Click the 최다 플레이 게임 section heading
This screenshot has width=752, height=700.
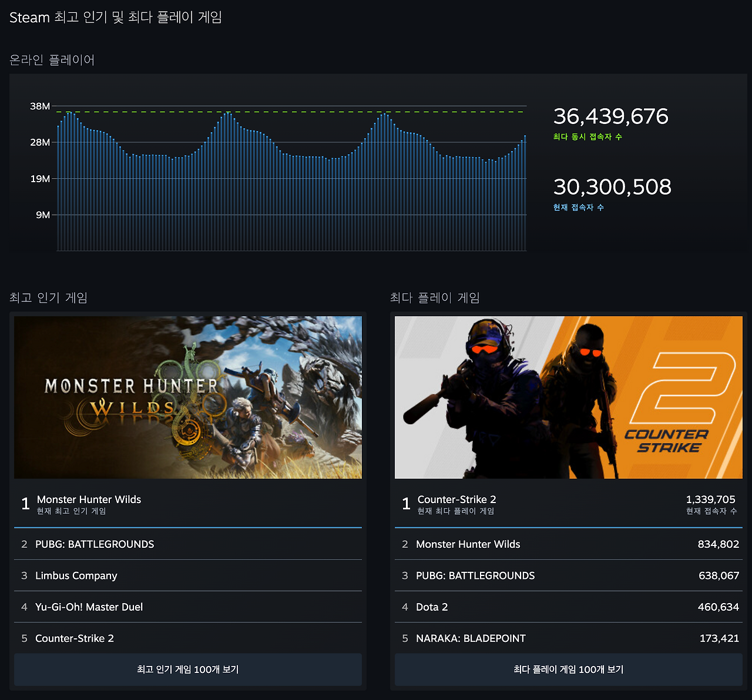click(435, 298)
